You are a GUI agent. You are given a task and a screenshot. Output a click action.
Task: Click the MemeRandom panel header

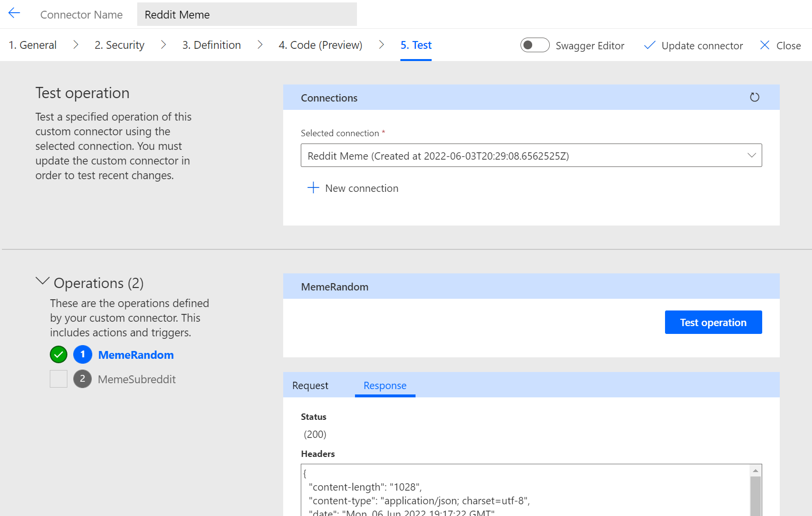(531, 286)
